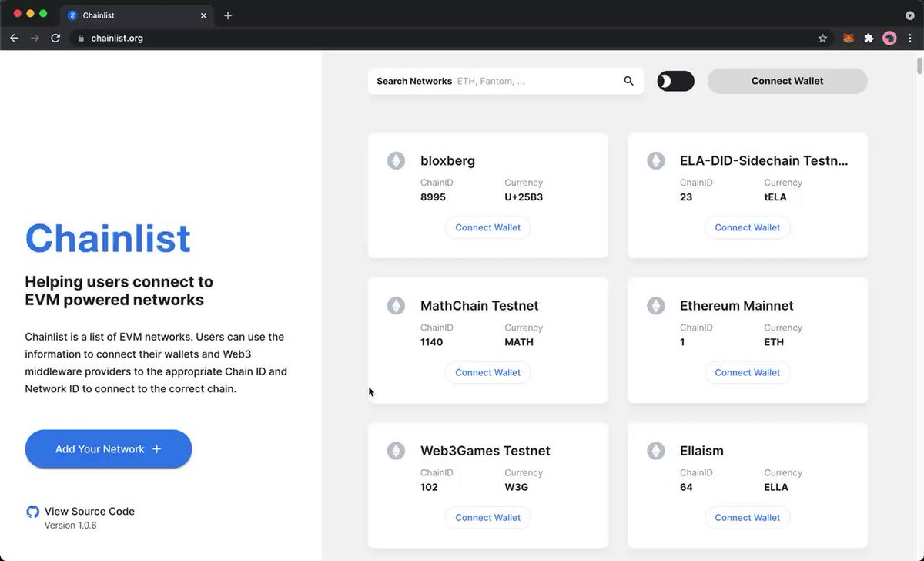Click currency value W3G
The height and width of the screenshot is (561, 924).
(x=516, y=487)
